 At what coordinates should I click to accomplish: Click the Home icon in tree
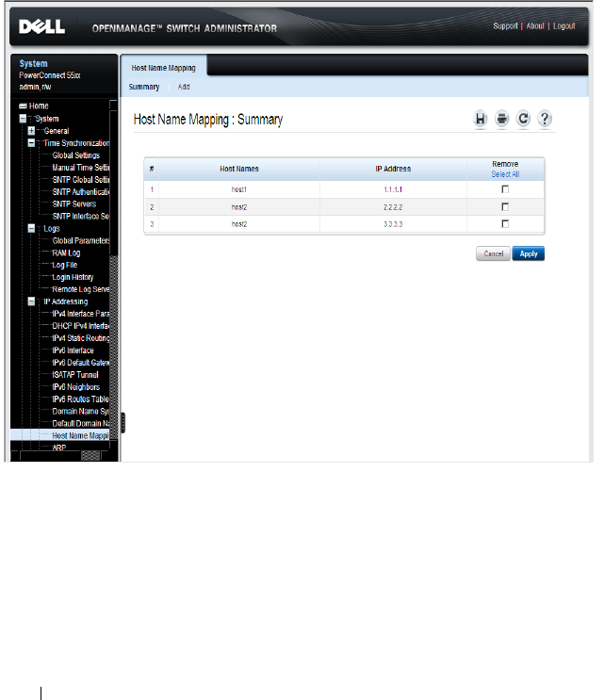[24, 106]
